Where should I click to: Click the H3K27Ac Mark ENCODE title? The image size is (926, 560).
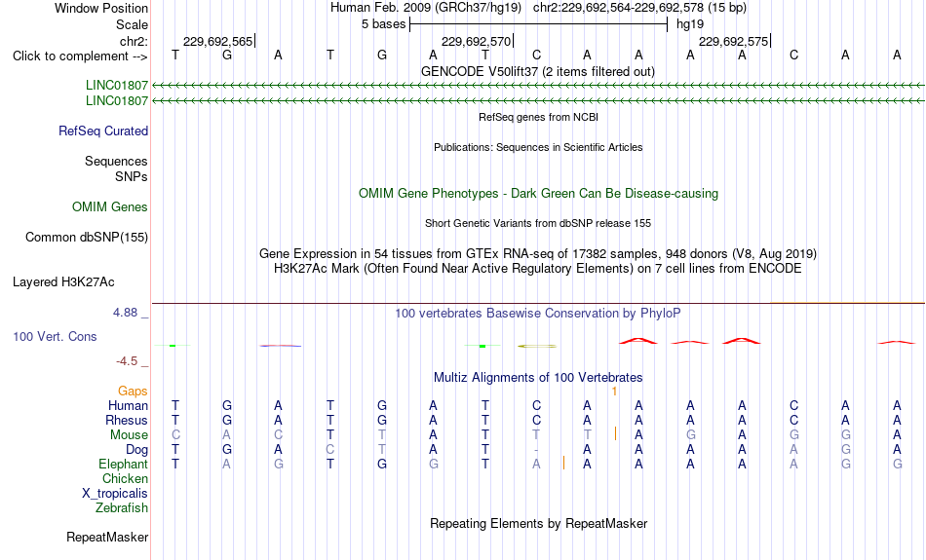538,269
